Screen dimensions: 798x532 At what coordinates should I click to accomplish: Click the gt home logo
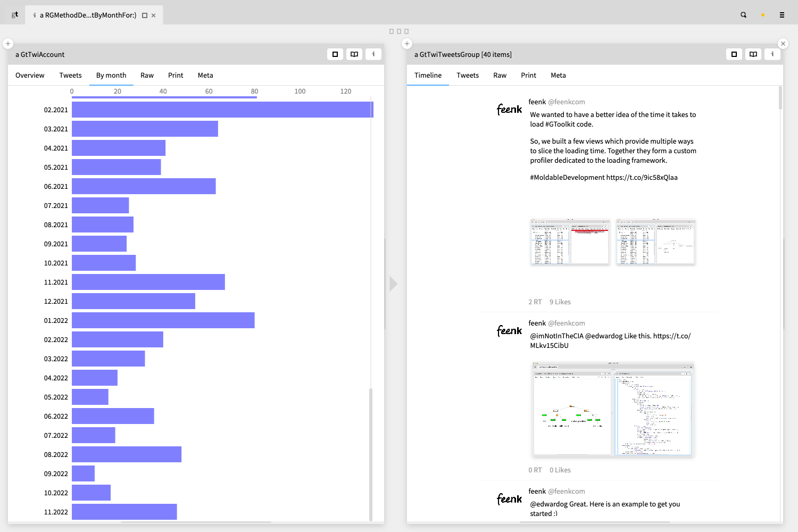point(15,14)
